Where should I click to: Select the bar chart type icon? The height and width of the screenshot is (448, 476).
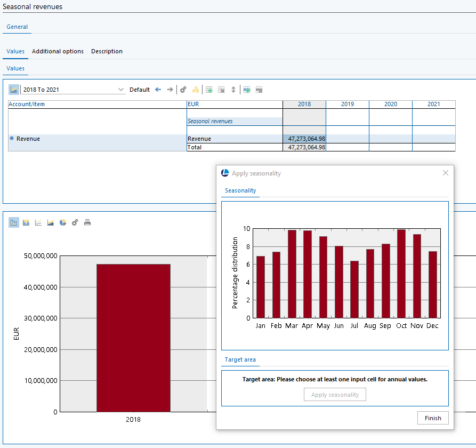(14, 222)
